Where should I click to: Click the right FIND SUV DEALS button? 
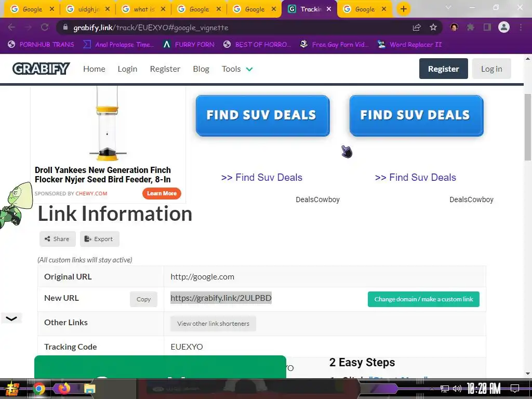pos(416,116)
